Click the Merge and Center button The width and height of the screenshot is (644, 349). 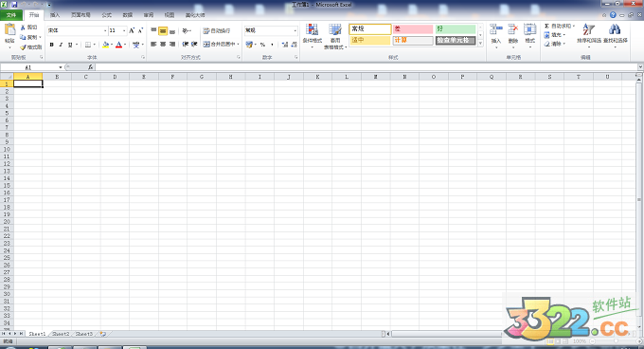(221, 44)
